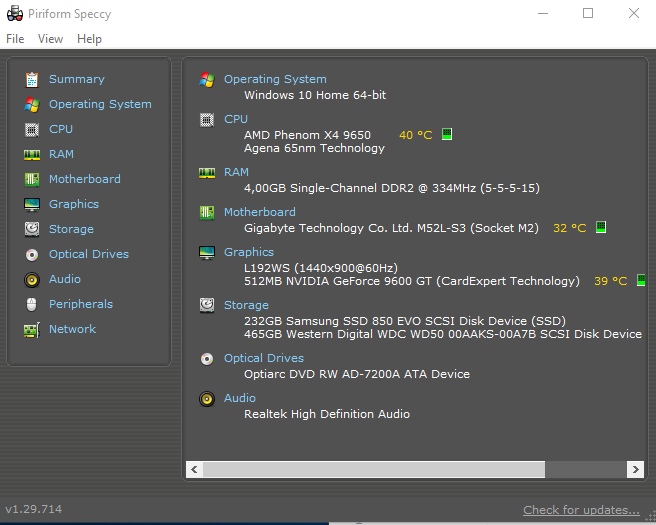Open Peripherals section in sidebar
The height and width of the screenshot is (525, 656).
81,304
